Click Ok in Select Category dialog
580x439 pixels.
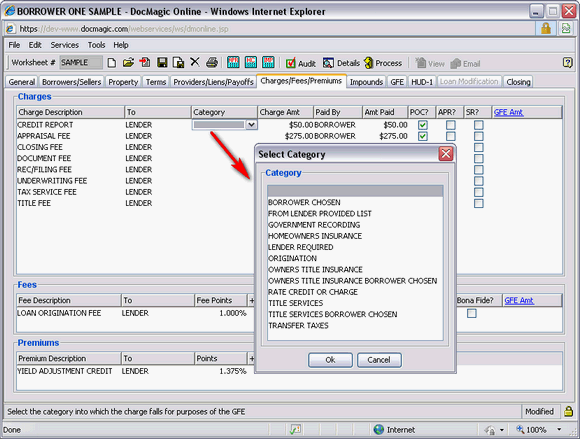coord(330,360)
